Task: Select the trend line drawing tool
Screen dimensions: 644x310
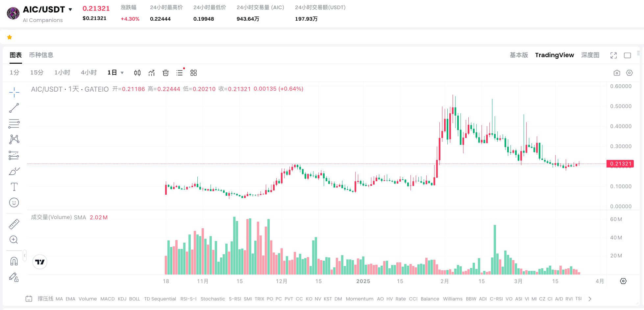Action: click(14, 108)
